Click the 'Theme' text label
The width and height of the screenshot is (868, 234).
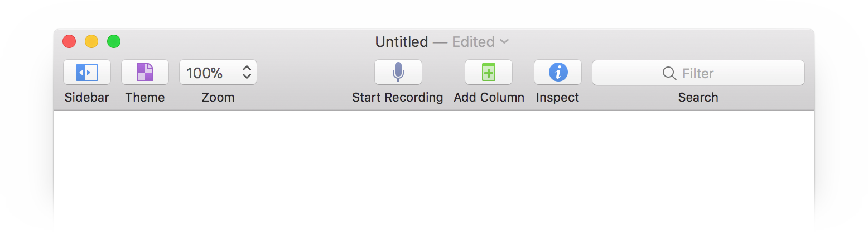click(x=145, y=98)
